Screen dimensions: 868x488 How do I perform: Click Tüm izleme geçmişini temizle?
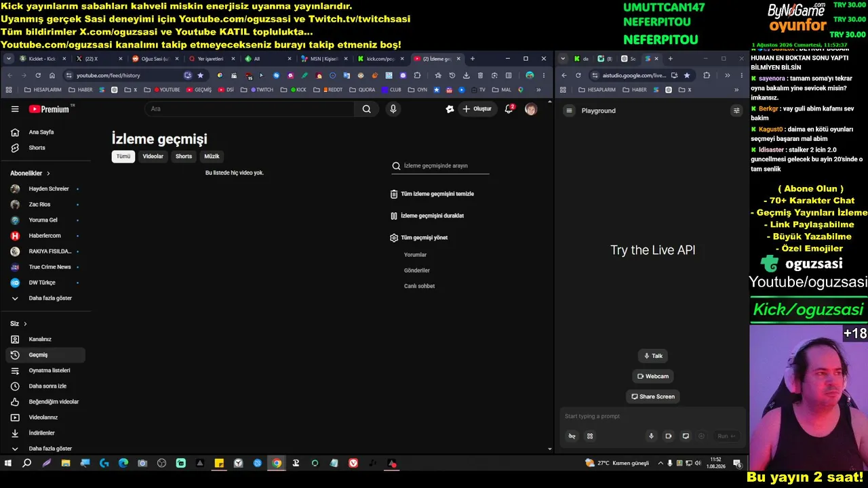coord(432,194)
